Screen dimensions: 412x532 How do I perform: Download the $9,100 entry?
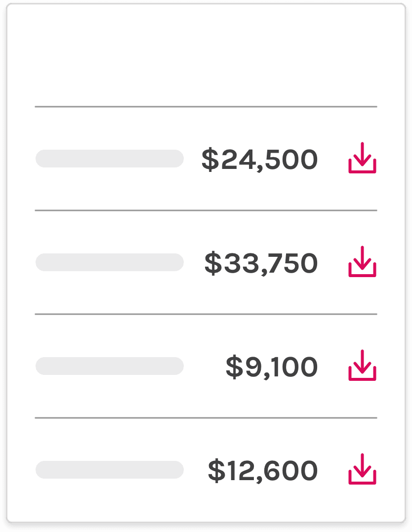362,366
